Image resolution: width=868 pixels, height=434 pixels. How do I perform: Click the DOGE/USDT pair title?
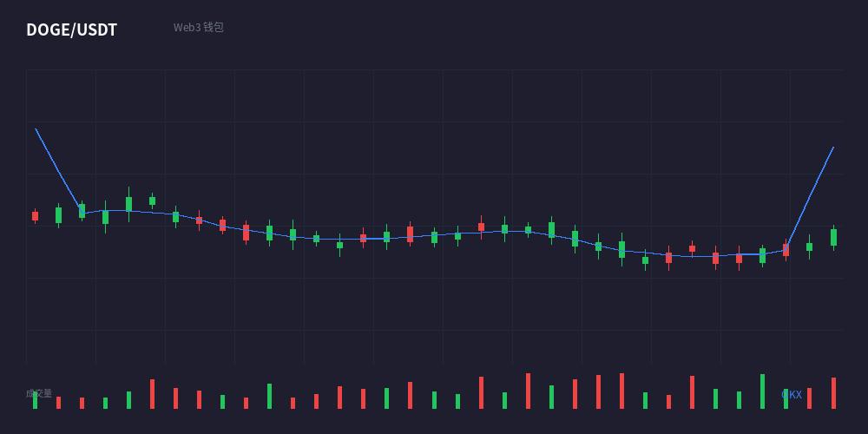tap(71, 30)
